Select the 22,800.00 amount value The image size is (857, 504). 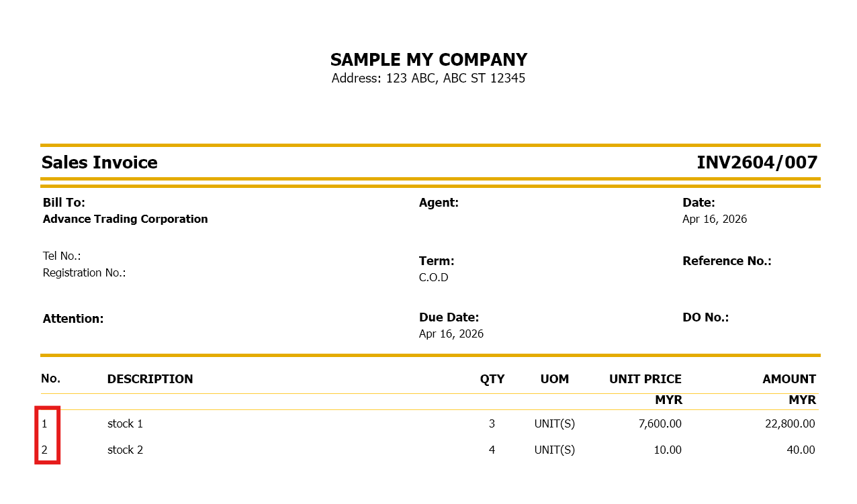tap(790, 423)
